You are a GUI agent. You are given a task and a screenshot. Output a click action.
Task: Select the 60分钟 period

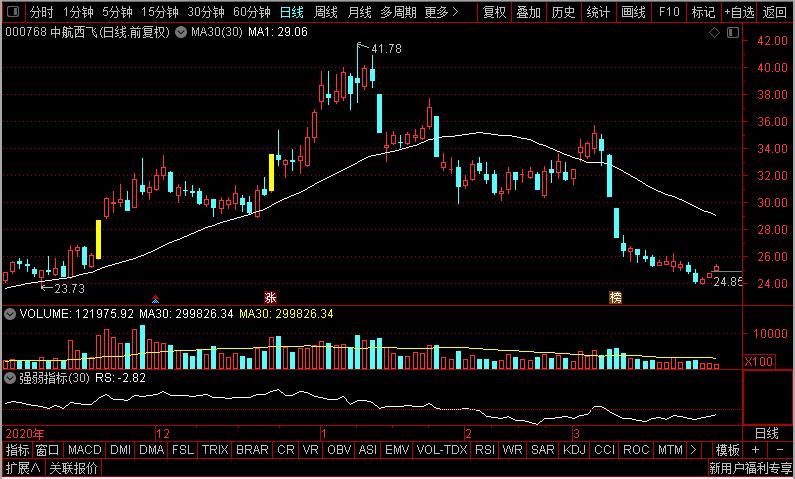click(252, 12)
